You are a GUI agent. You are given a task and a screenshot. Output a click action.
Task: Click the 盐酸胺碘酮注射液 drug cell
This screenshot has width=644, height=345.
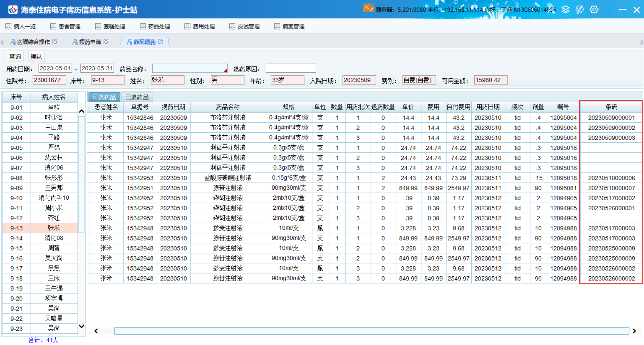point(228,178)
